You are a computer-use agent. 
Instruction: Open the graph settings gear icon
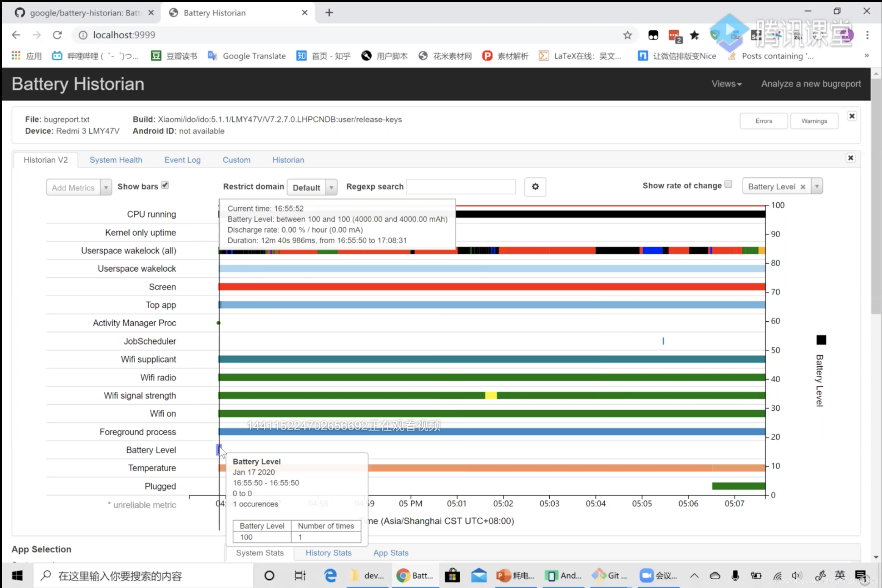(535, 187)
